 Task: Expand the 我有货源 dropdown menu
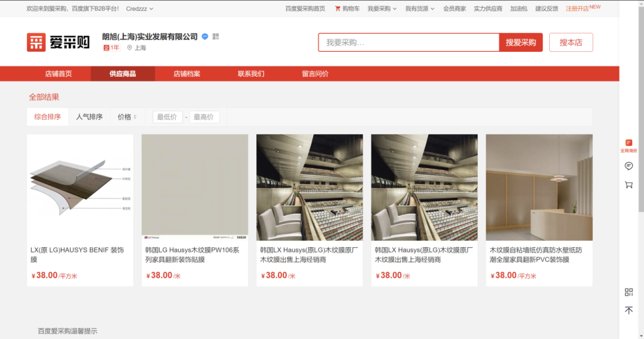420,9
